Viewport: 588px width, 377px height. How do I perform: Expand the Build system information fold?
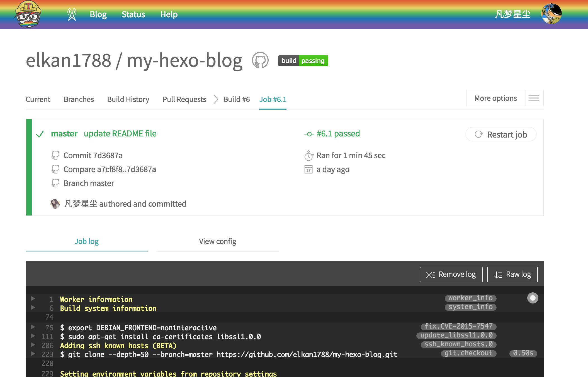(x=33, y=308)
